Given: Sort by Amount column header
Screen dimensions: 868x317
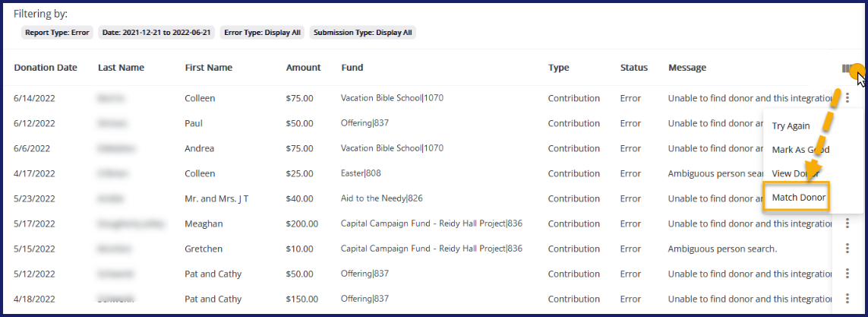Looking at the screenshot, I should [x=303, y=68].
